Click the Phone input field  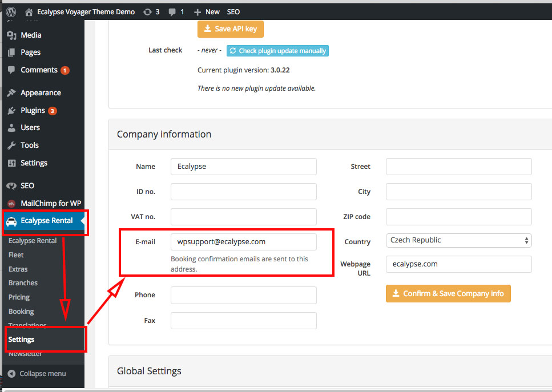(244, 295)
